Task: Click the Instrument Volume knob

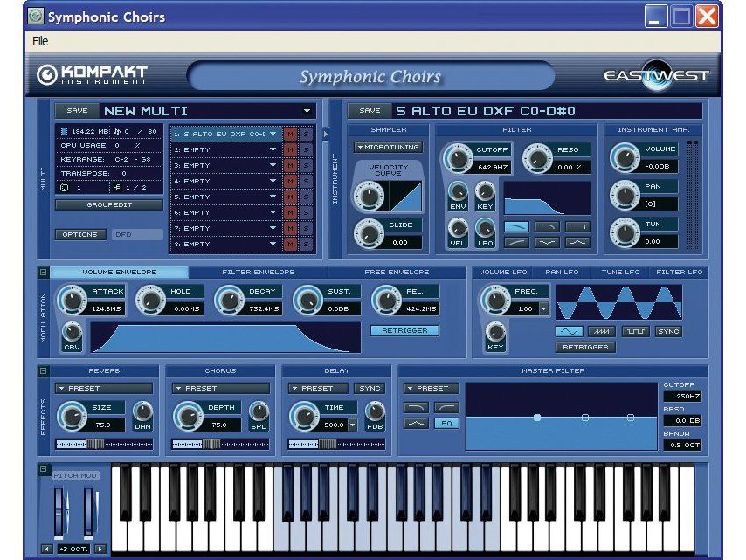Action: pos(625,157)
